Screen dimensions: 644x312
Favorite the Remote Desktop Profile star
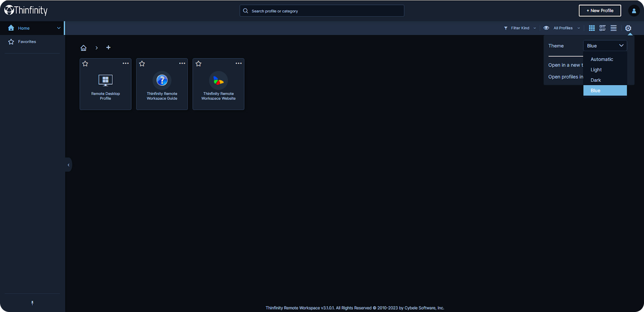click(x=85, y=64)
